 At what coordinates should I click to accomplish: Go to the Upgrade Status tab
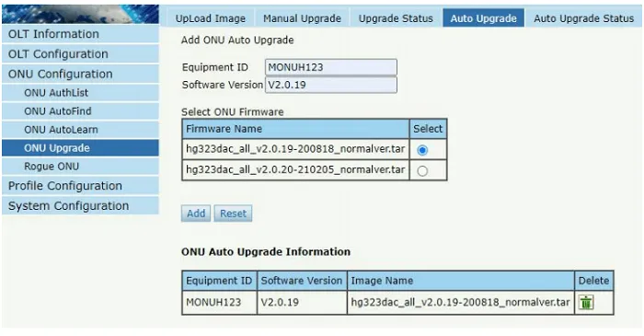click(396, 18)
